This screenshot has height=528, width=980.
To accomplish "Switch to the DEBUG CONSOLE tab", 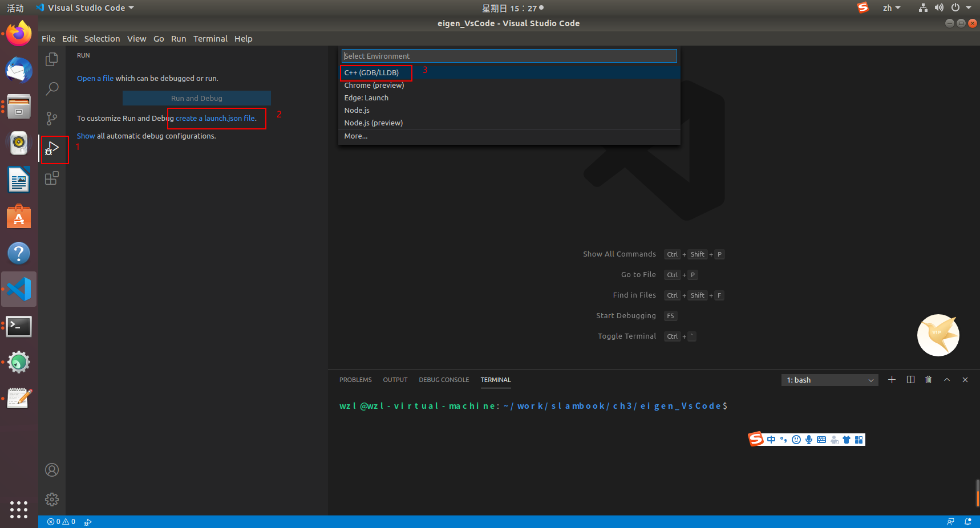I will [444, 380].
